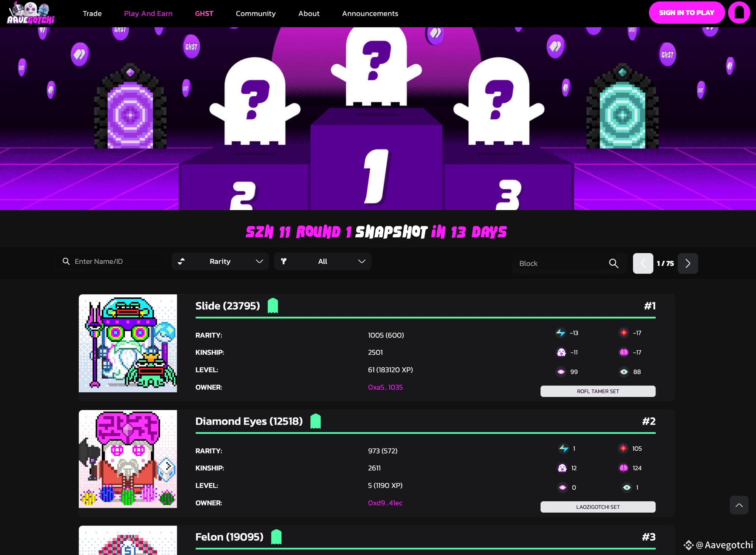This screenshot has height=555, width=756.
Task: Click the wallet icon in the top right corner
Action: [x=739, y=12]
